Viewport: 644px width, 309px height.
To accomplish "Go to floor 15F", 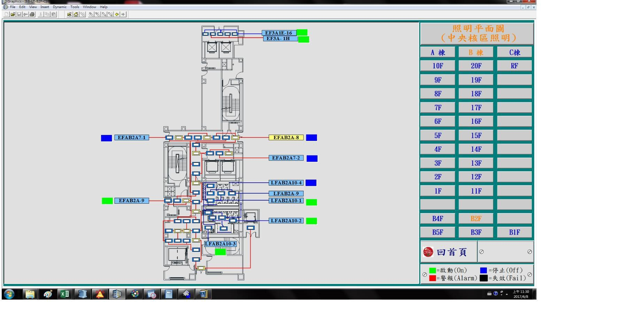I will 476,136.
